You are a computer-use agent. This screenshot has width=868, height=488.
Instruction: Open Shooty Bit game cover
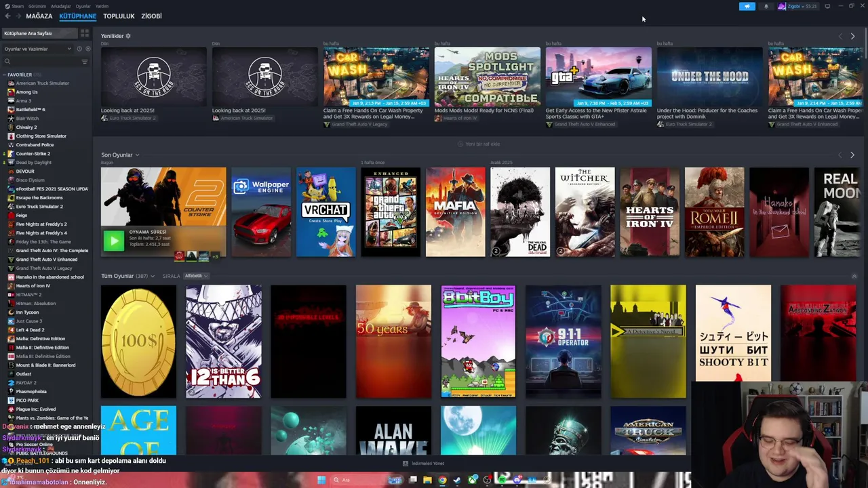click(x=733, y=333)
